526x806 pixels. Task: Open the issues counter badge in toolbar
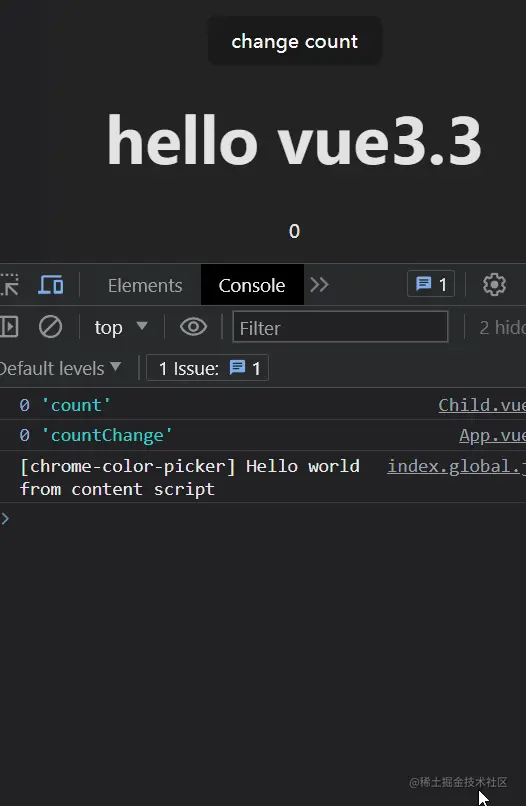pyautogui.click(x=431, y=284)
